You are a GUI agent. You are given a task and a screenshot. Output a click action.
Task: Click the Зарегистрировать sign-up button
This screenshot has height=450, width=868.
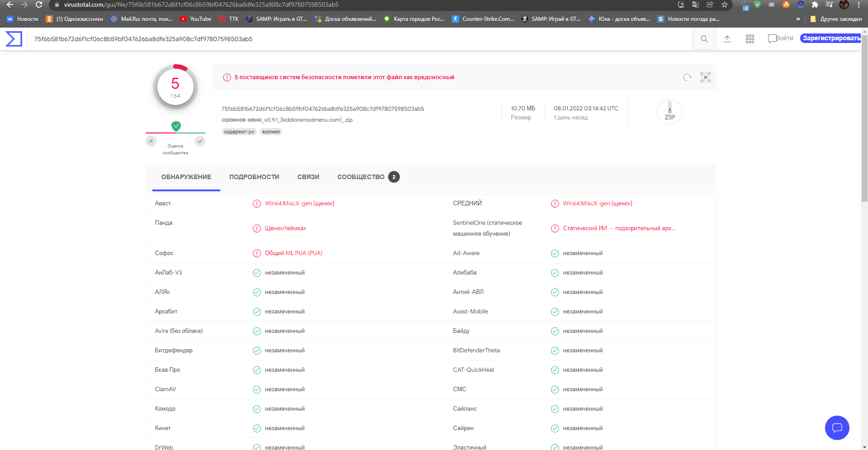pos(830,38)
